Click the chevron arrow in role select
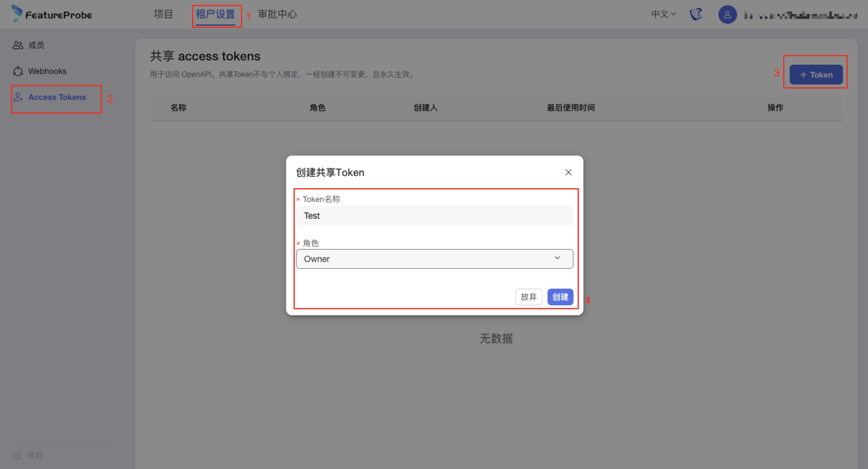Image resolution: width=868 pixels, height=469 pixels. tap(557, 258)
